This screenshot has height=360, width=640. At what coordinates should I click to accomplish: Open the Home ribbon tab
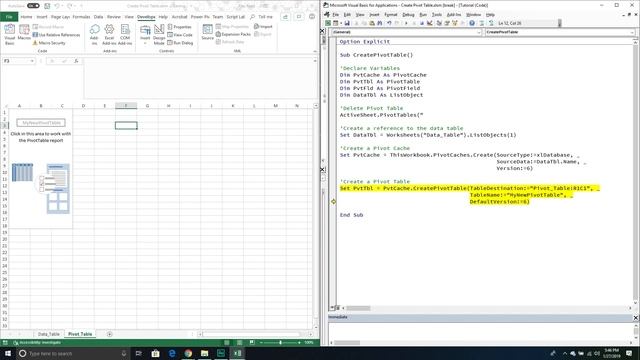click(26, 17)
